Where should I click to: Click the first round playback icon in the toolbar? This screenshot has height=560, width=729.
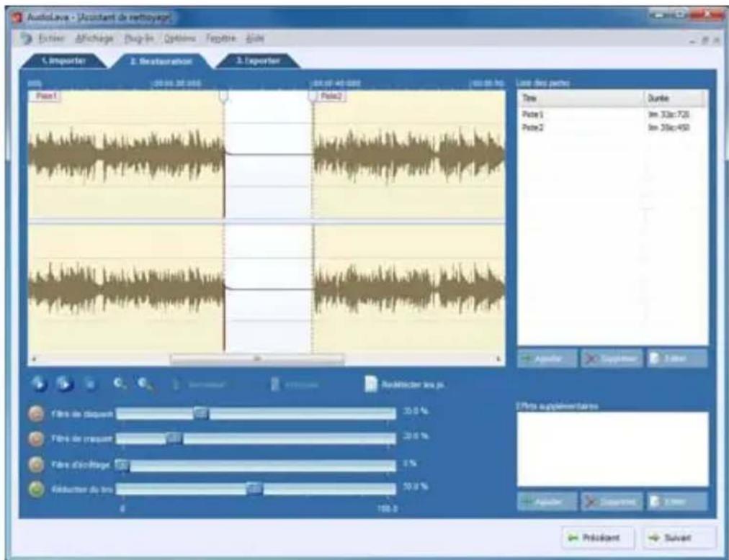pos(39,384)
